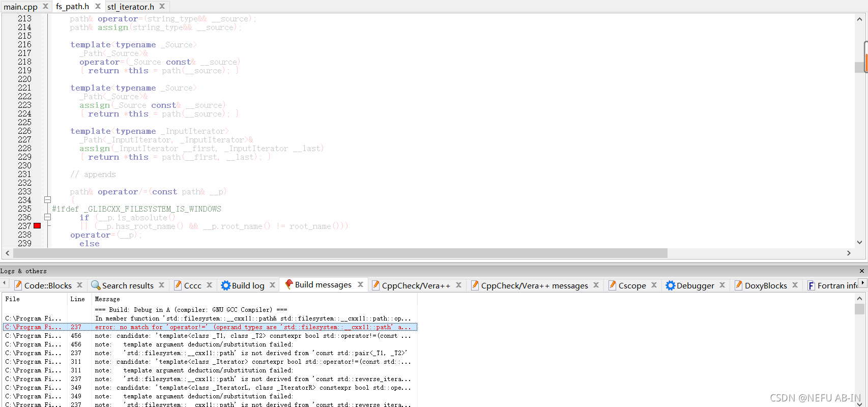Close the Code::Blocks log tab
The width and height of the screenshot is (868, 407).
click(79, 285)
